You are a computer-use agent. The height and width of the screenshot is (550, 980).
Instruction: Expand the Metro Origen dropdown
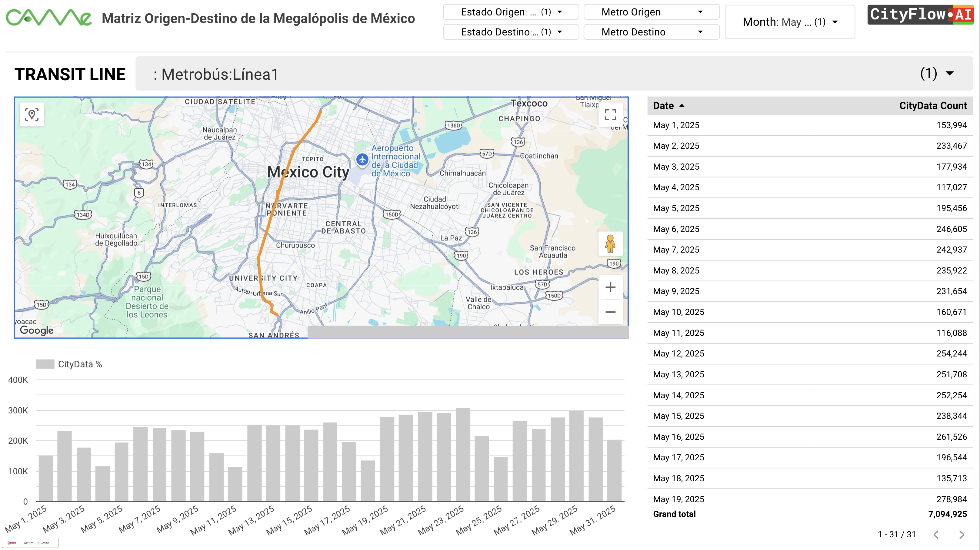pyautogui.click(x=651, y=12)
